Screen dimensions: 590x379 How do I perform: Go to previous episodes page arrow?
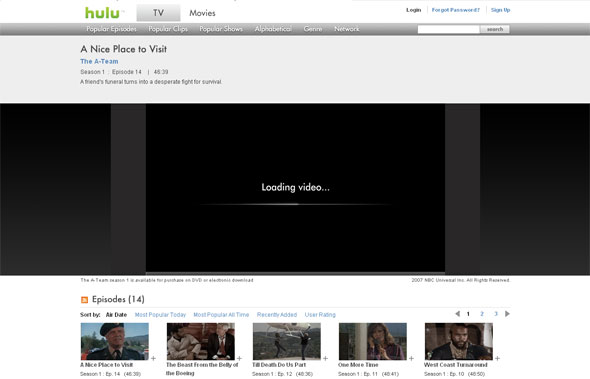click(x=458, y=314)
